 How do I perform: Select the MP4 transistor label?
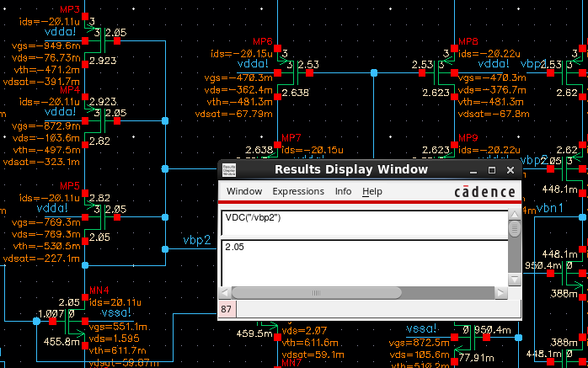[70, 90]
